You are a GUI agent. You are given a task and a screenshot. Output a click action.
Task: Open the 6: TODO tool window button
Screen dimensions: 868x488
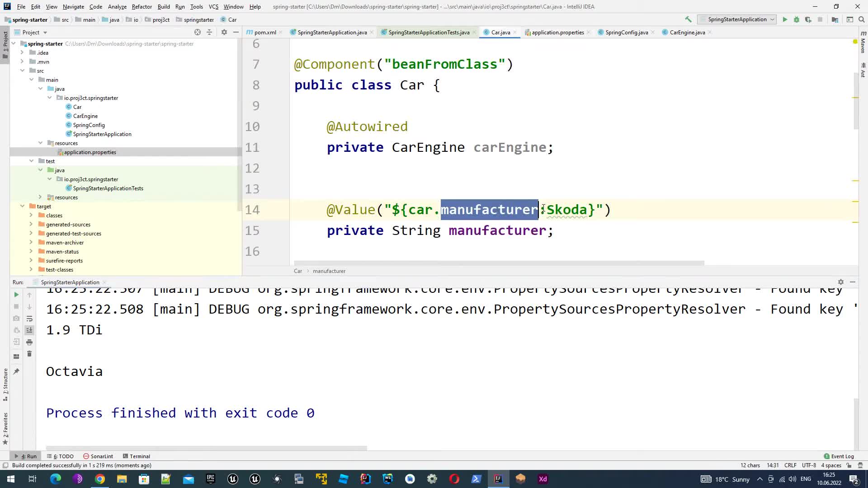coord(61,456)
